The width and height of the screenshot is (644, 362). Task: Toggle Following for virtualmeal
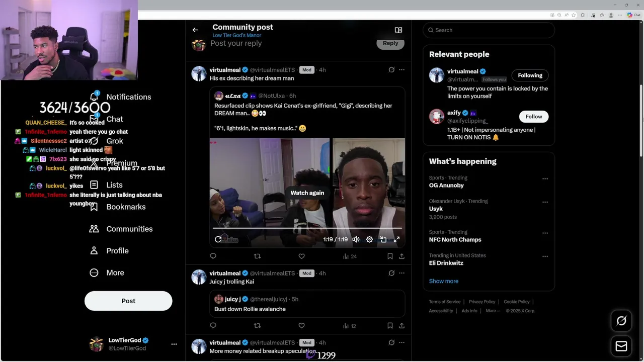coord(530,75)
